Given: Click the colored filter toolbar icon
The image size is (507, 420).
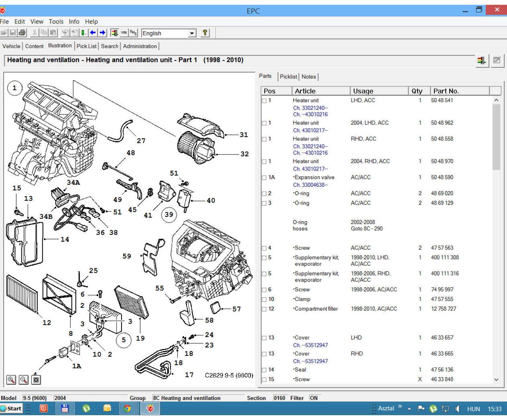Looking at the screenshot, I should [x=114, y=33].
